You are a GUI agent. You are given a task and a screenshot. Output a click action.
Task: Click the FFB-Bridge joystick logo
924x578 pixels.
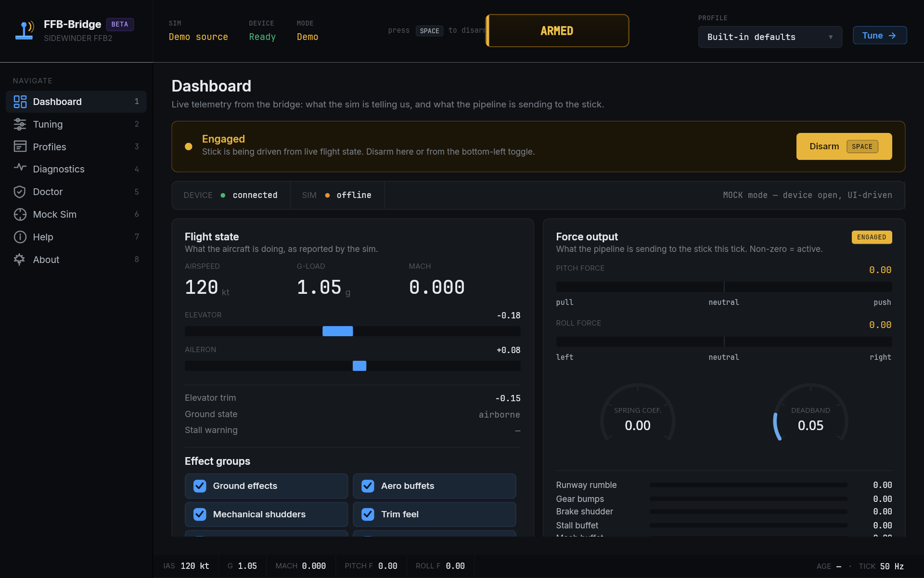[x=25, y=30]
